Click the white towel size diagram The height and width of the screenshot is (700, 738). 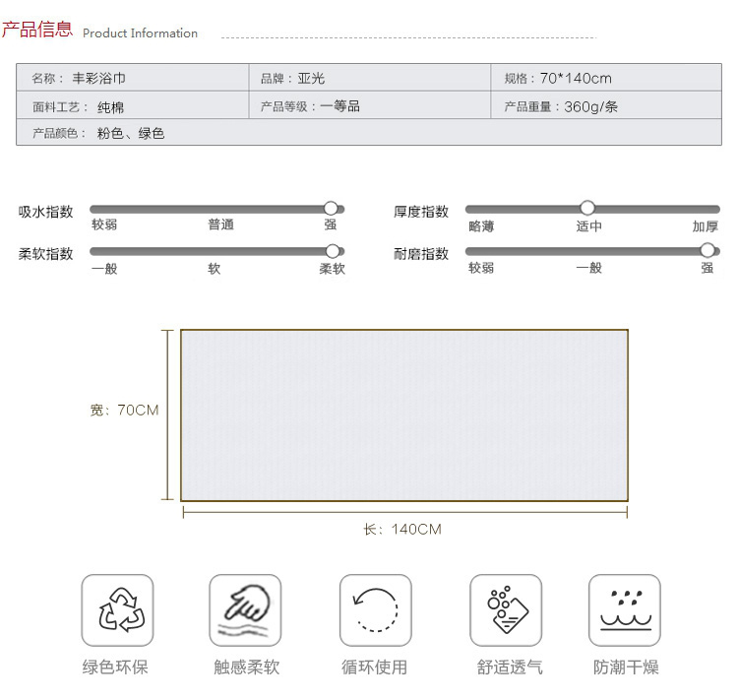pyautogui.click(x=404, y=414)
